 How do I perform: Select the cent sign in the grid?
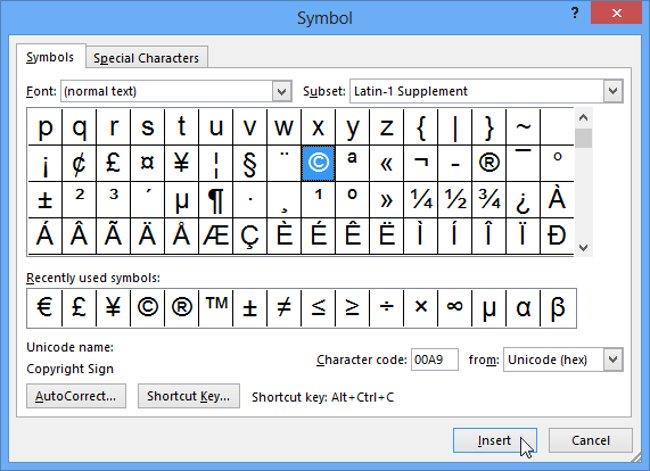(79, 163)
